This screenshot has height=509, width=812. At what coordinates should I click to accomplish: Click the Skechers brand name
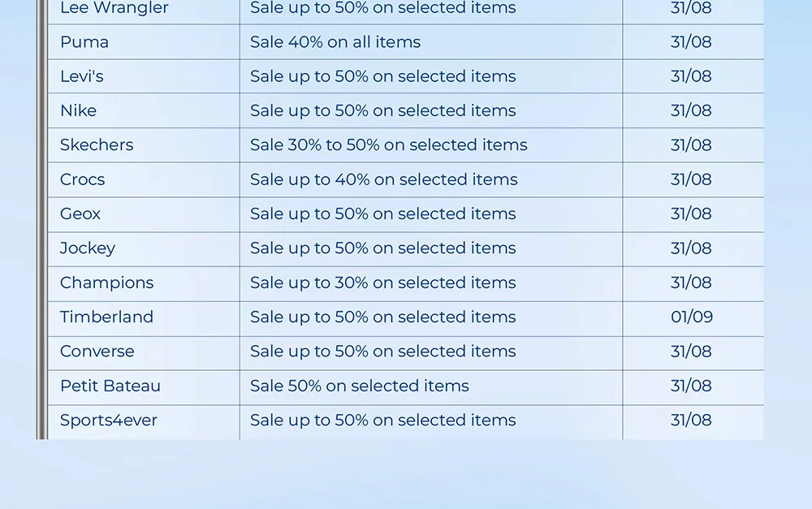tap(97, 145)
